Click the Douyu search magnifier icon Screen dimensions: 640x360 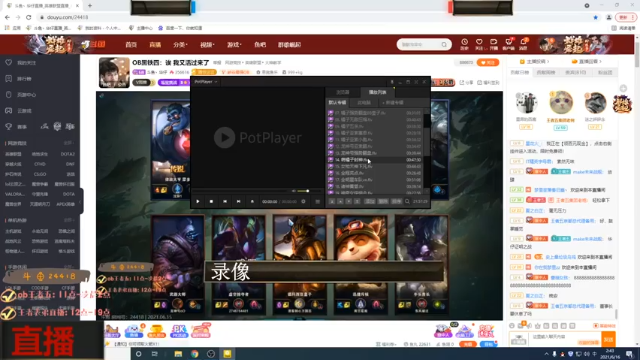[444, 44]
